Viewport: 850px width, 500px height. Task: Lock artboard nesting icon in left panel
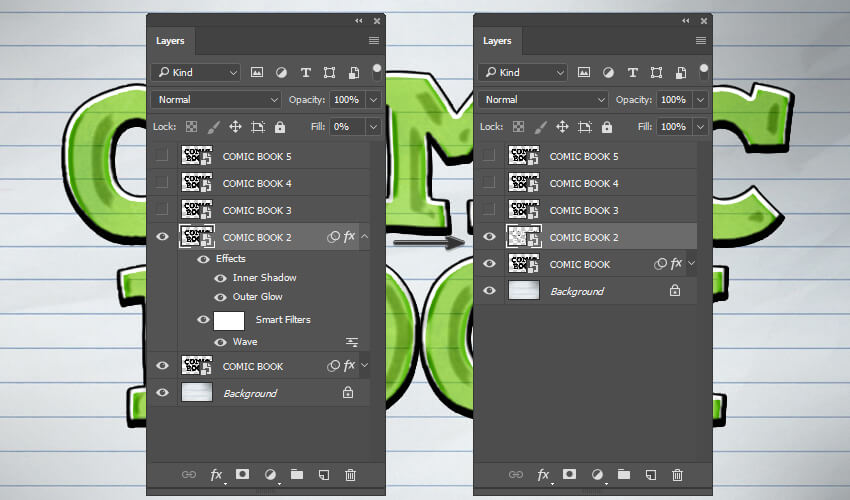point(258,127)
